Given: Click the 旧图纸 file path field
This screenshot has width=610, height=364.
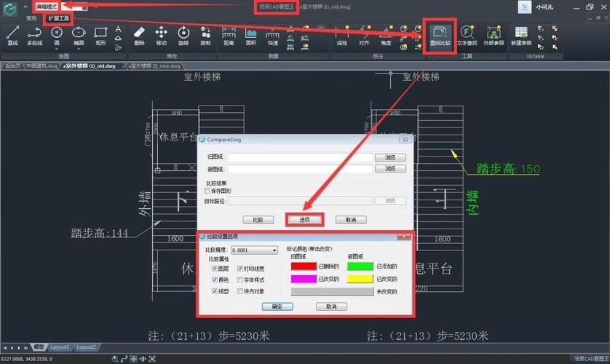Looking at the screenshot, I should 301,157.
